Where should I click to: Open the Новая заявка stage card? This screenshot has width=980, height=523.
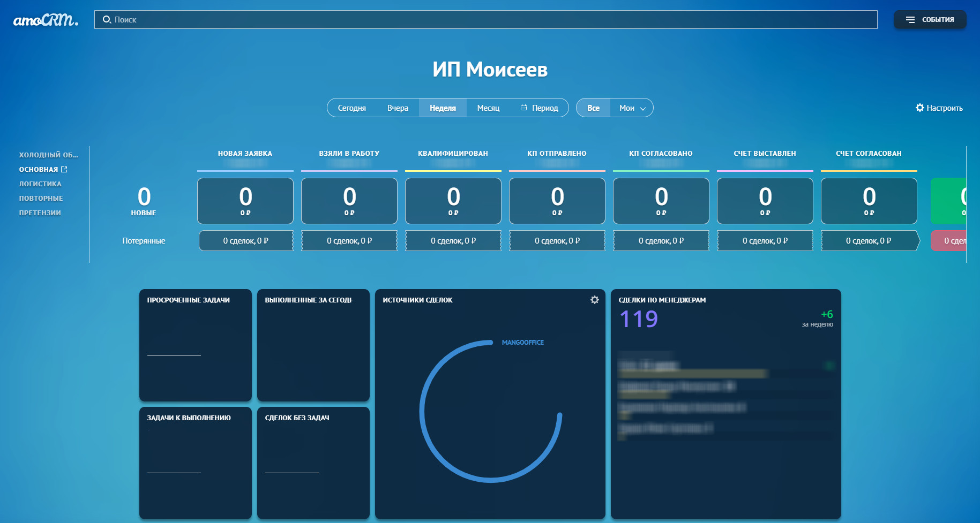[x=245, y=201]
